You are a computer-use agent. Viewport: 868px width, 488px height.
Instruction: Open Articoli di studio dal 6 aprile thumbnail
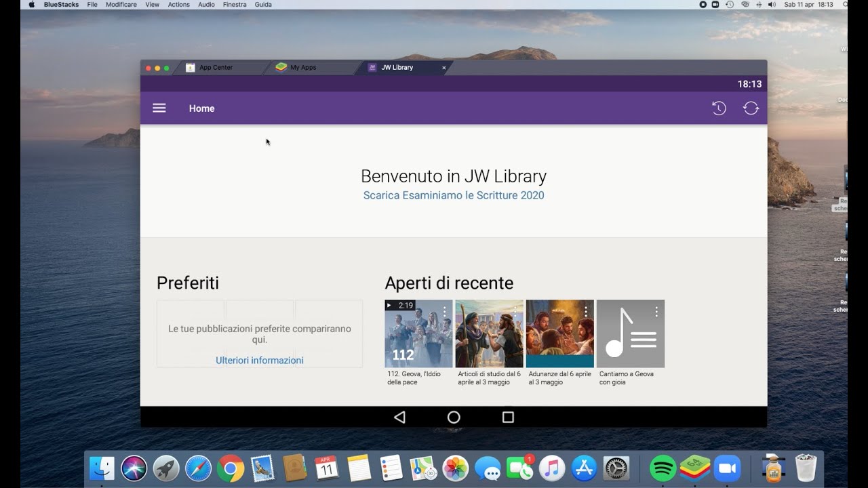(x=489, y=334)
